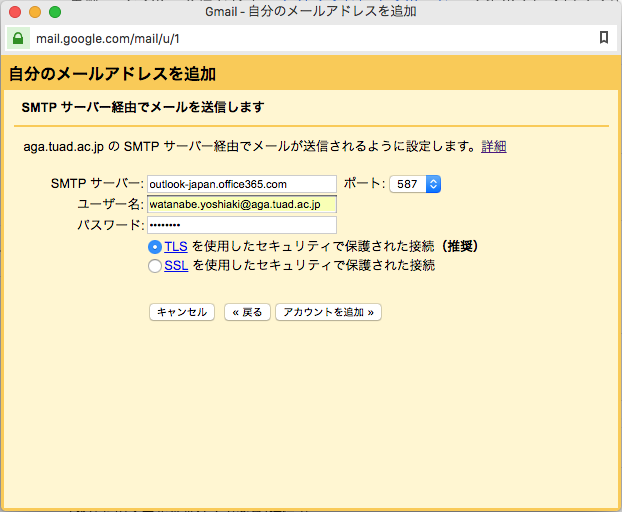Open the TLS help link

coord(176,247)
